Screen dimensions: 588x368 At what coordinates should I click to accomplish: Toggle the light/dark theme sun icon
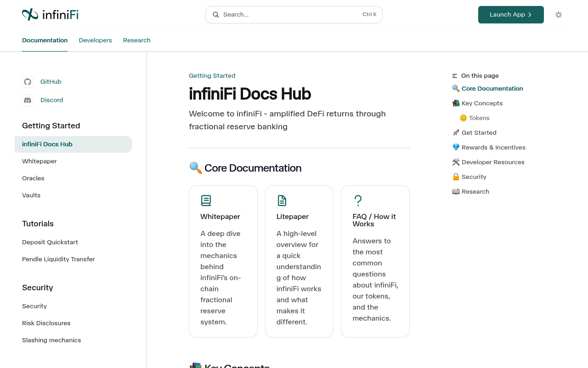click(x=559, y=15)
